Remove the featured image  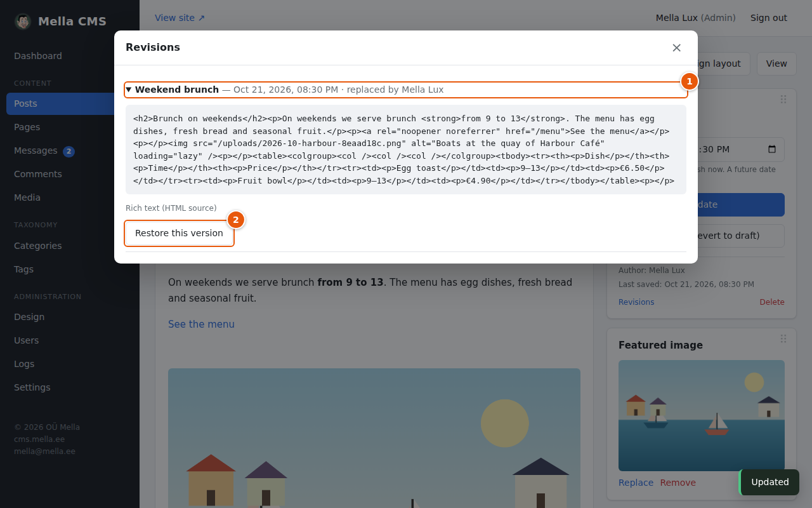[678, 483]
